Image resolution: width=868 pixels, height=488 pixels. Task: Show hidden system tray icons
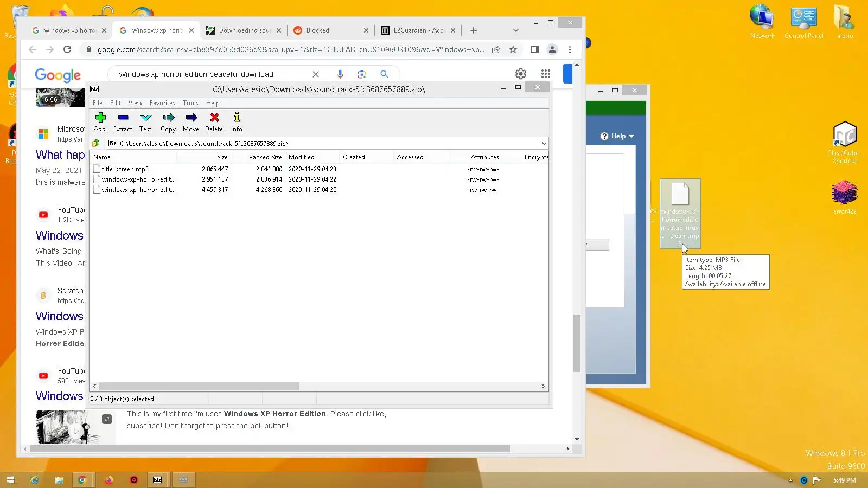(x=790, y=480)
